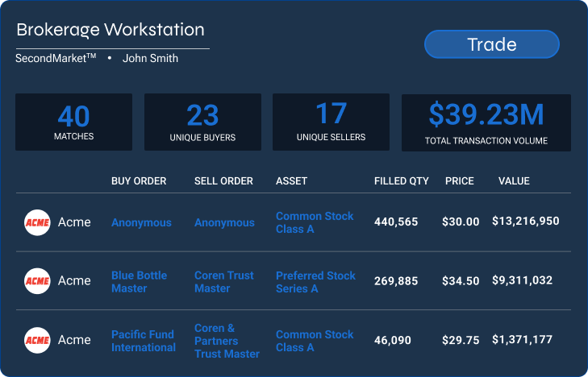Click the VALUE column header

514,180
